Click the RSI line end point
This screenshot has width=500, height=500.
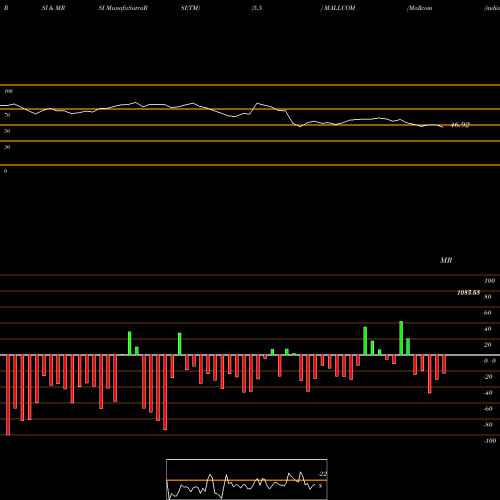point(443,127)
